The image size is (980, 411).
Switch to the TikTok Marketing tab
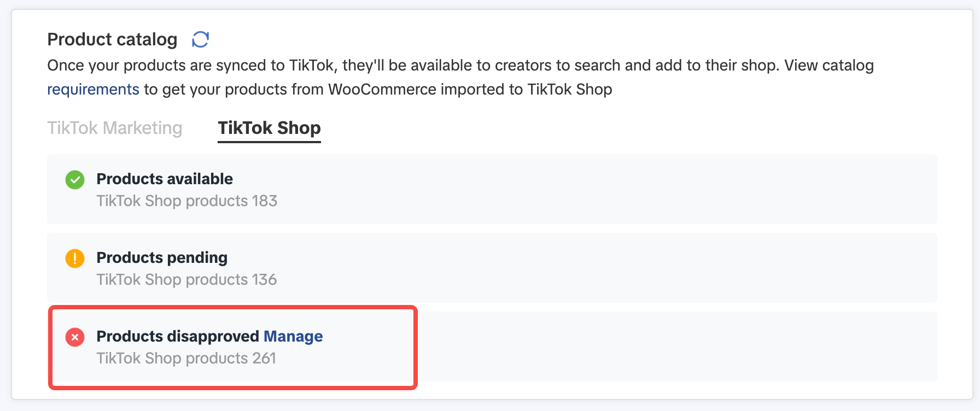(x=115, y=128)
